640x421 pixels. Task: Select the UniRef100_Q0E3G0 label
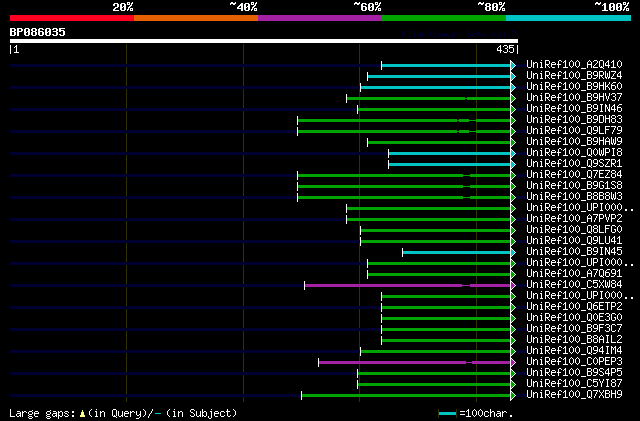click(x=574, y=318)
